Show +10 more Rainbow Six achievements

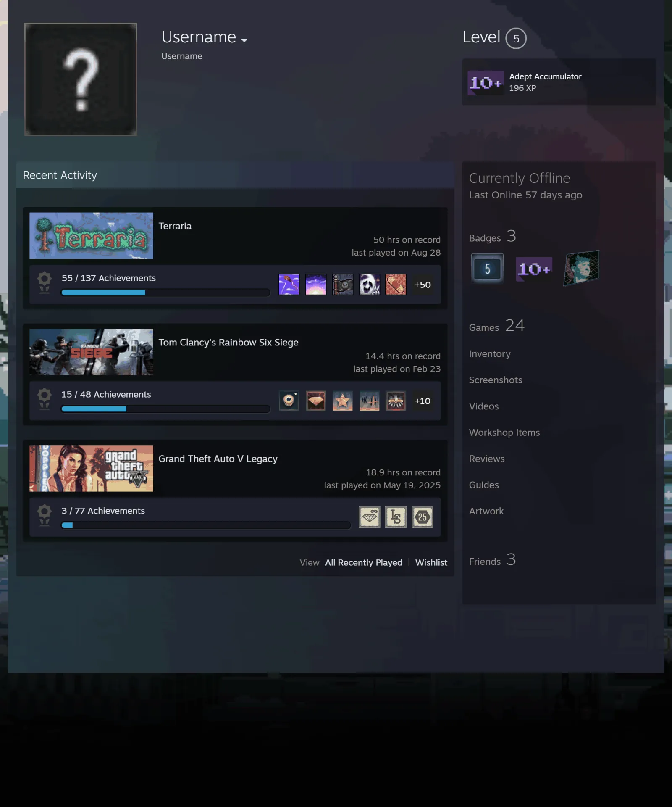click(x=423, y=401)
